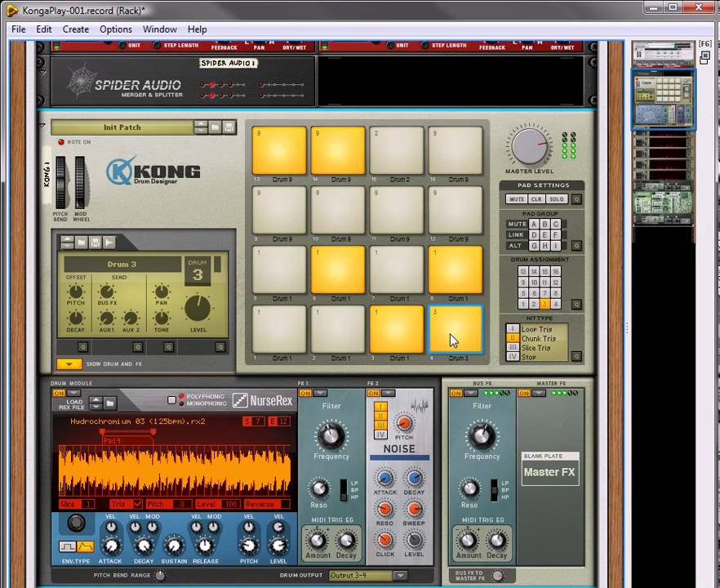
Task: Open Drum Module type dropdown next to ON
Action: click(73, 394)
